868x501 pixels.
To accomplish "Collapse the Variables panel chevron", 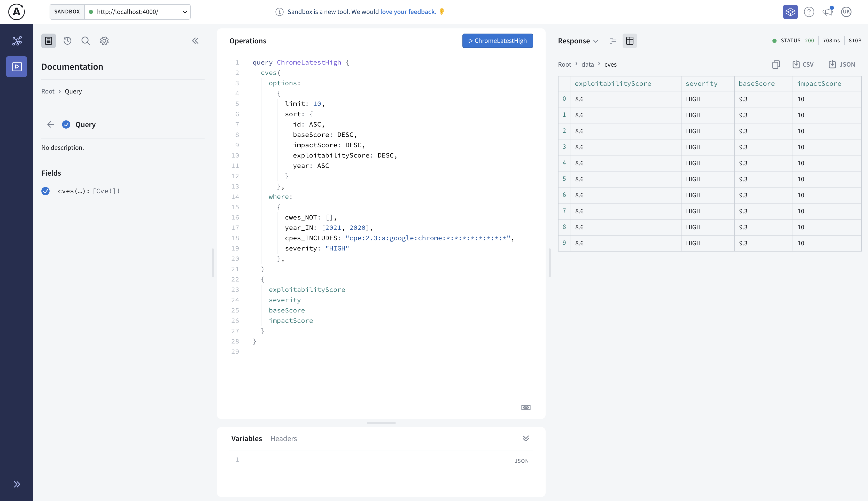I will click(525, 438).
